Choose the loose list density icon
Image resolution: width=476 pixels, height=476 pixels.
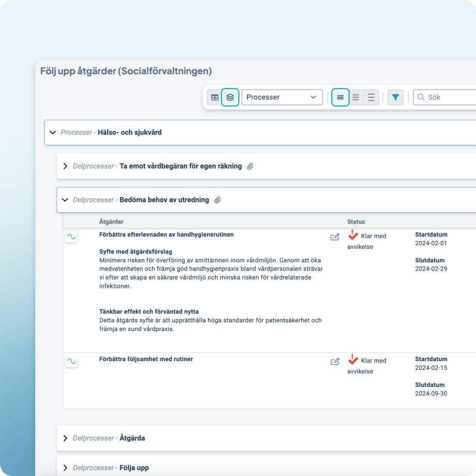coord(370,97)
